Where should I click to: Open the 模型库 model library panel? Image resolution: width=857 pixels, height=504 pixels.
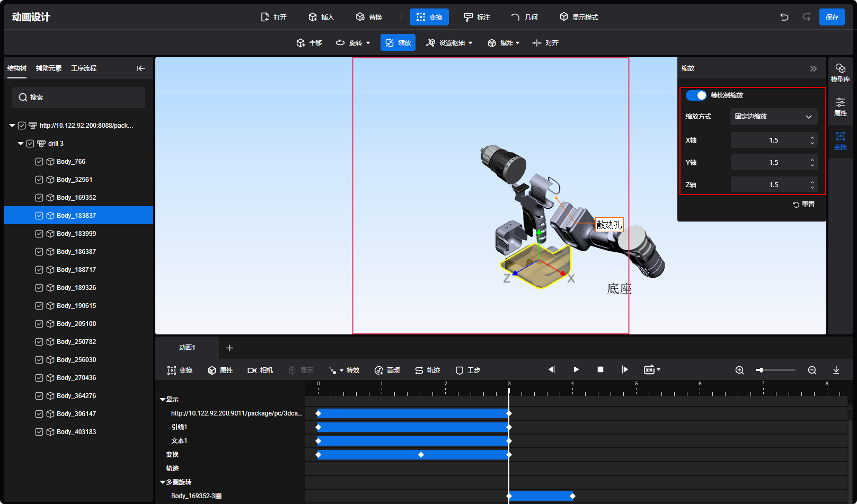click(840, 73)
